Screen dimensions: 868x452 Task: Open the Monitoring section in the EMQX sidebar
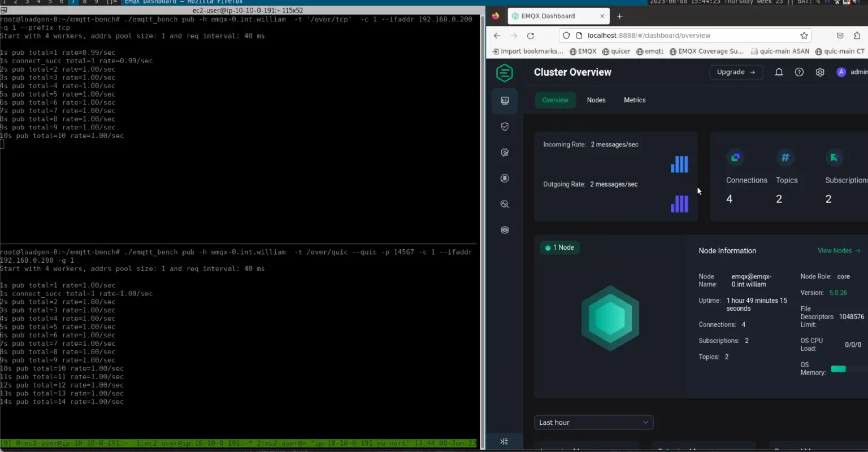[505, 101]
